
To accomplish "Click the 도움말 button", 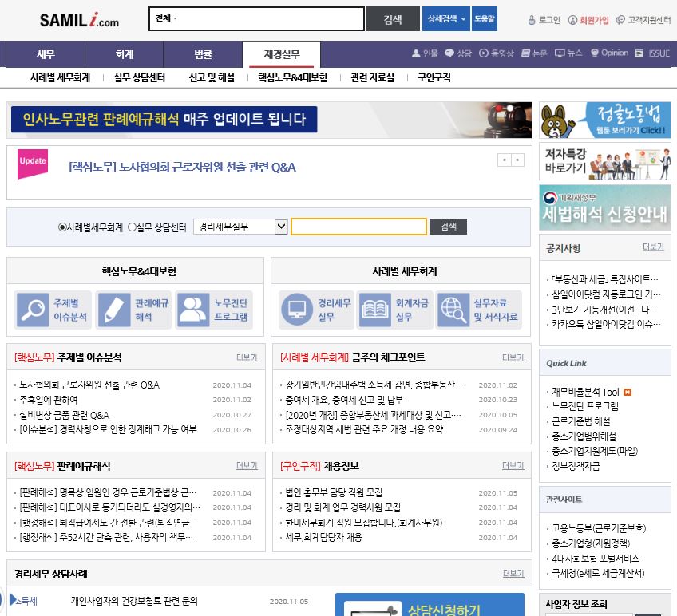I will [485, 18].
